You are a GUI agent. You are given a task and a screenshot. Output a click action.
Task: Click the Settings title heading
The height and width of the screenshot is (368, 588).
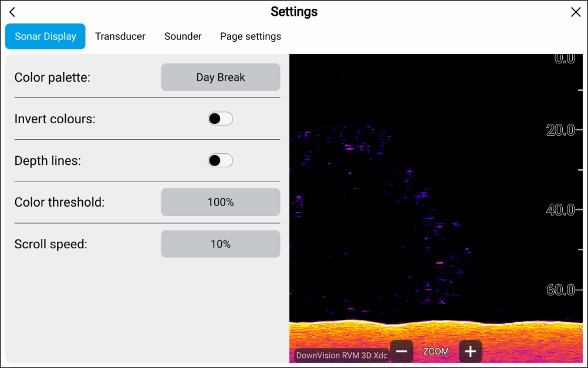tap(294, 12)
